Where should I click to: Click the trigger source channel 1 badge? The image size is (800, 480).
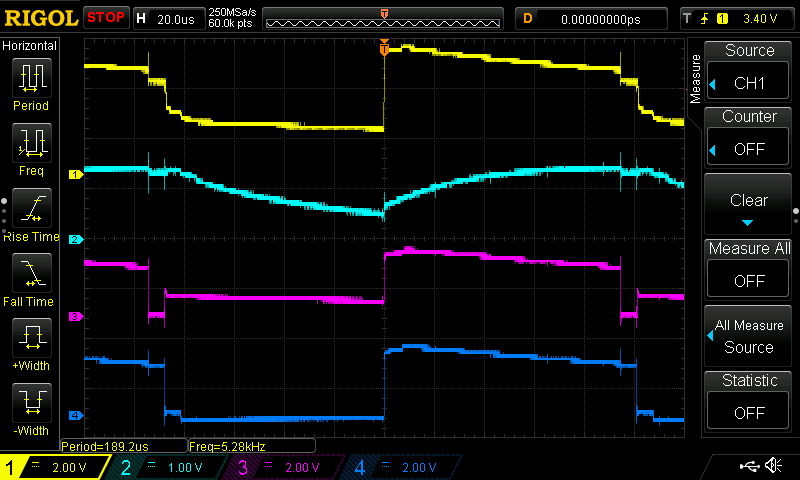coord(722,19)
